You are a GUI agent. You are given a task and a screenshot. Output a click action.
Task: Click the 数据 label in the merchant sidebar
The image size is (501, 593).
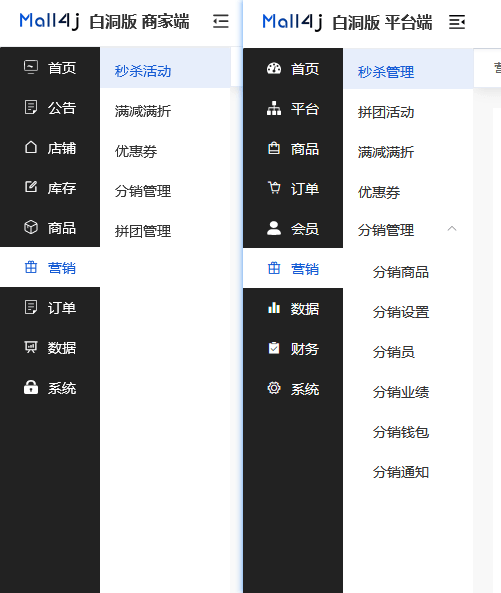coord(62,348)
